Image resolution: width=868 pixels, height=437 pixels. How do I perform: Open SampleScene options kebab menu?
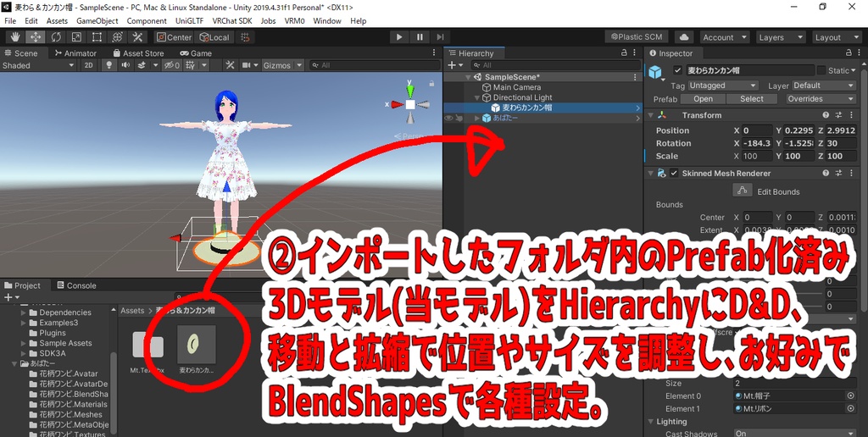(x=635, y=77)
